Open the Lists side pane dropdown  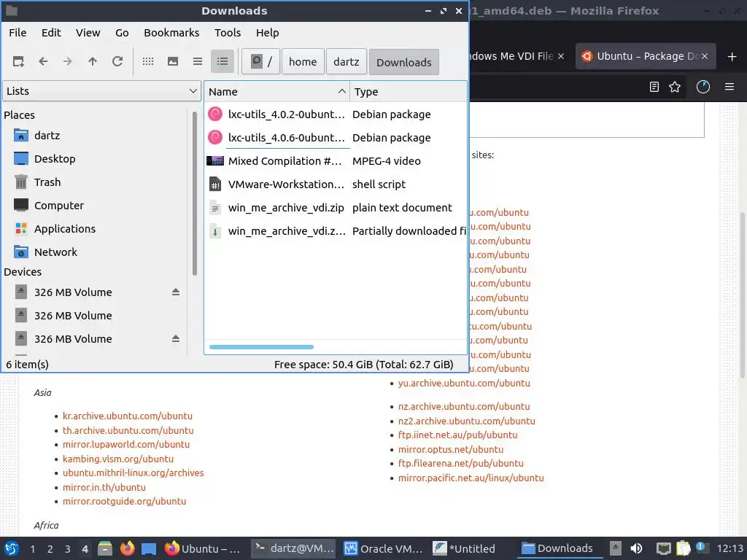click(x=101, y=91)
